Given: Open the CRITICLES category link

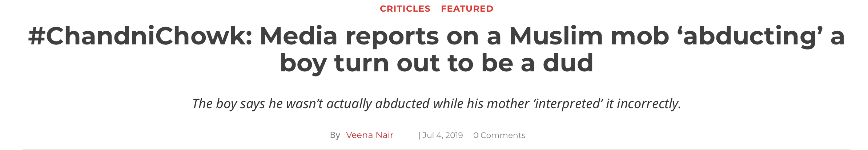Looking at the screenshot, I should click(x=405, y=9).
